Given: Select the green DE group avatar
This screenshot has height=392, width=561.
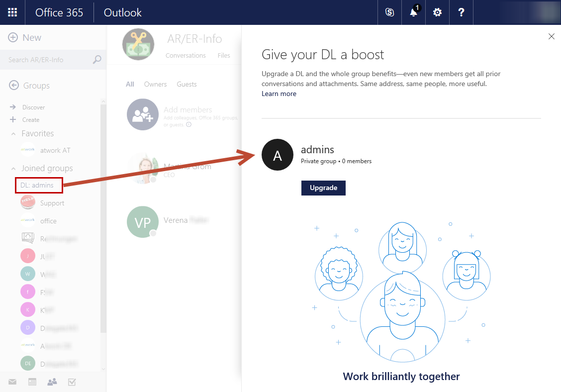Looking at the screenshot, I should click(x=28, y=363).
